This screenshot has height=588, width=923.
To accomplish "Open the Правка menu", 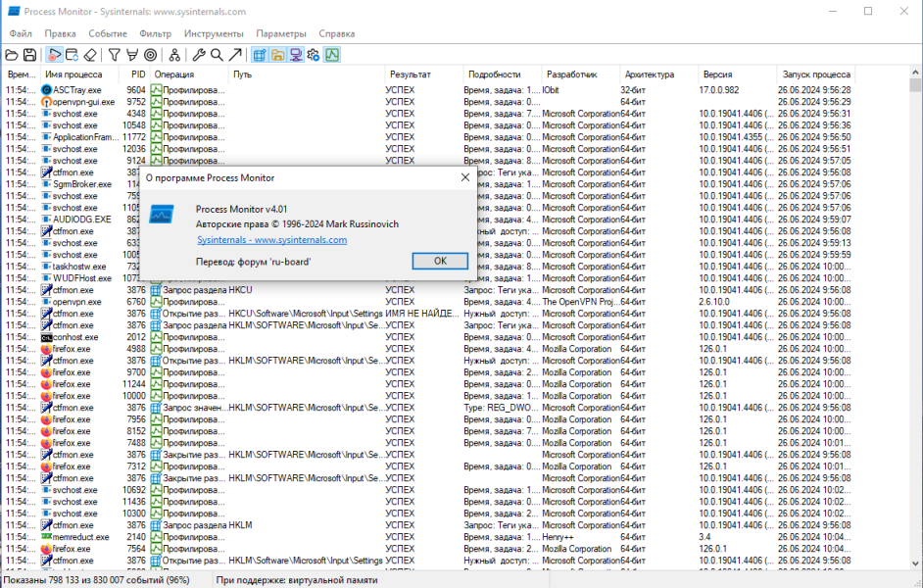I will click(x=60, y=33).
